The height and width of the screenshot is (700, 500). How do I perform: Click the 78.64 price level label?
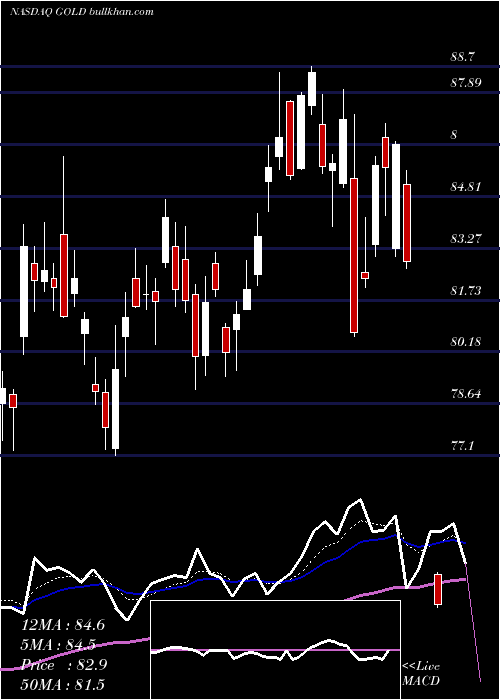[x=466, y=394]
